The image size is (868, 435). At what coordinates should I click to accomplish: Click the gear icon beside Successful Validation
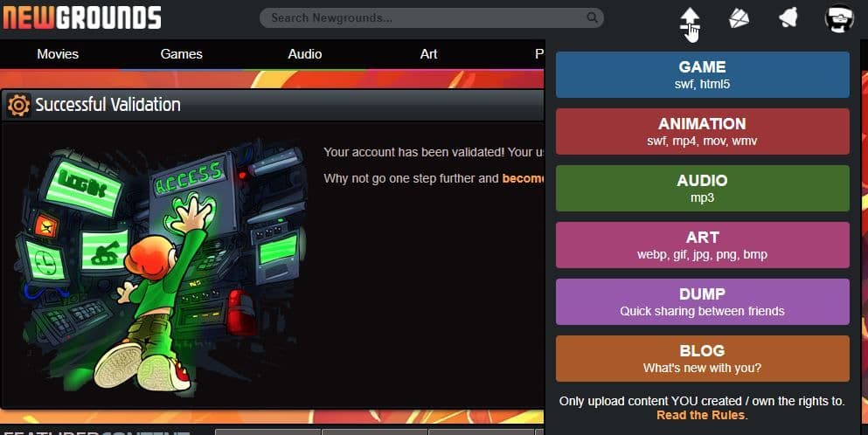click(18, 106)
